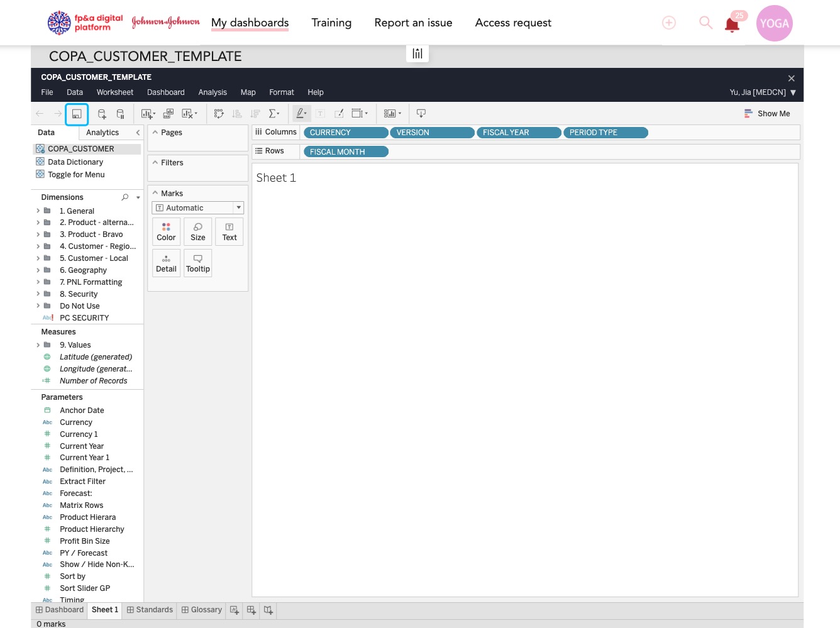Screen dimensions: 840x628
Task: Click the Totals sigma icon
Action: [274, 114]
